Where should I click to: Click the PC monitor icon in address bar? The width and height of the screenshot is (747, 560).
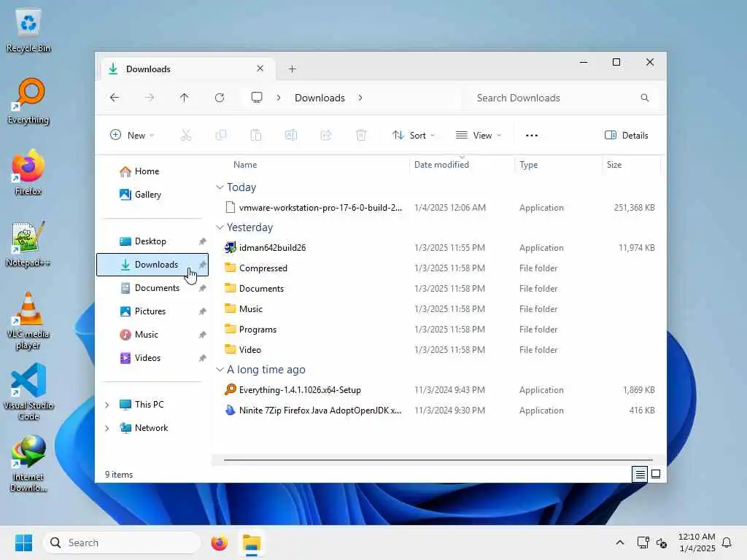[x=257, y=98]
